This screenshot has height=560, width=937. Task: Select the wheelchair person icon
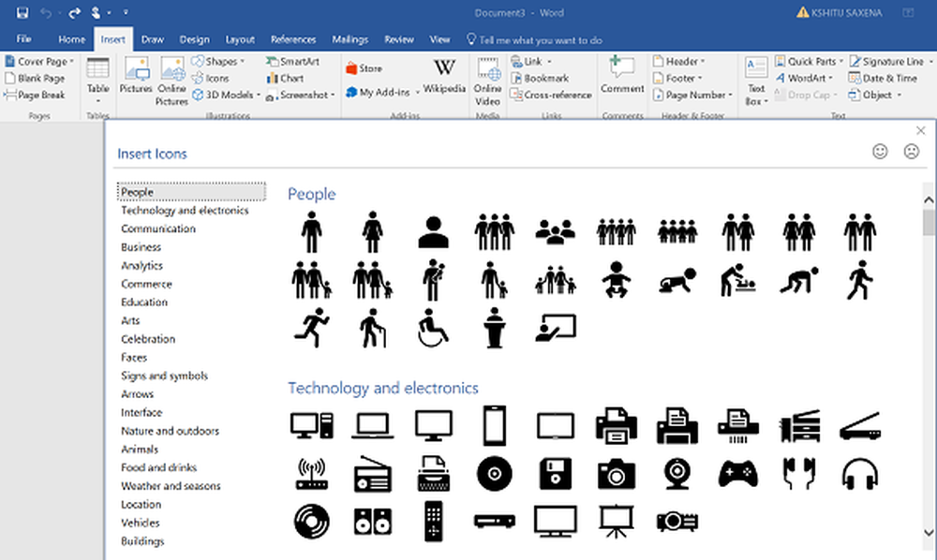coord(433,328)
